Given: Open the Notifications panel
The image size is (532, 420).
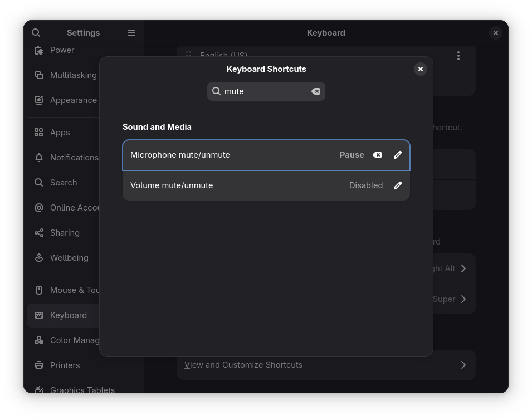Looking at the screenshot, I should [74, 158].
